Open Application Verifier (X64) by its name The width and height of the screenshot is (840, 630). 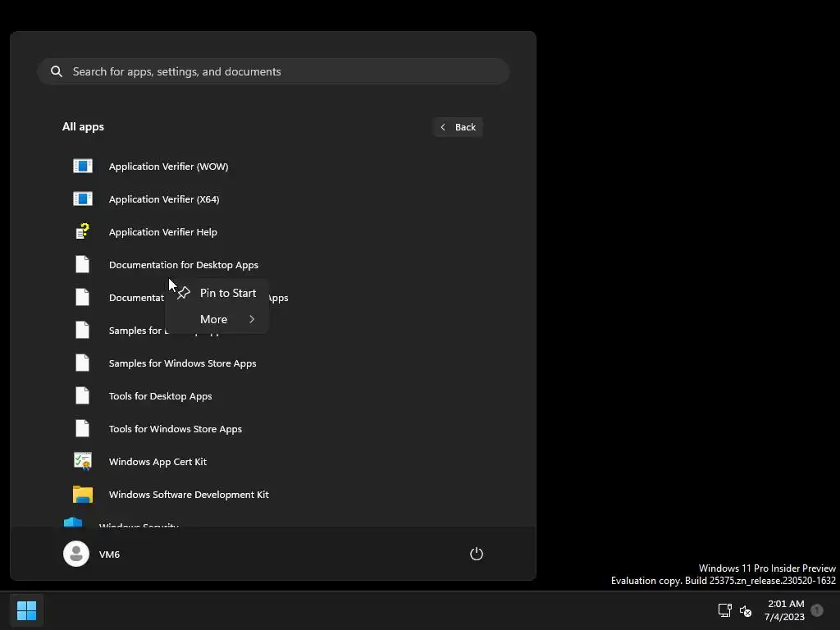(x=164, y=199)
